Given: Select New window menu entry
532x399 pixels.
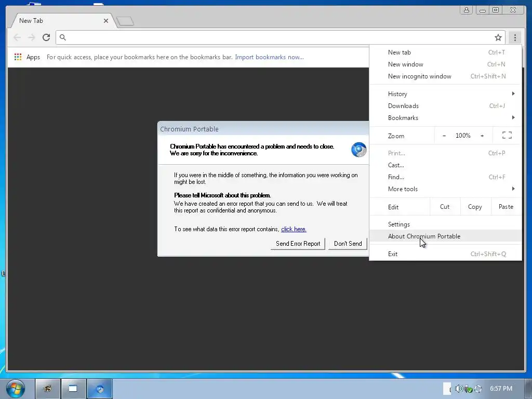Looking at the screenshot, I should pos(445,64).
